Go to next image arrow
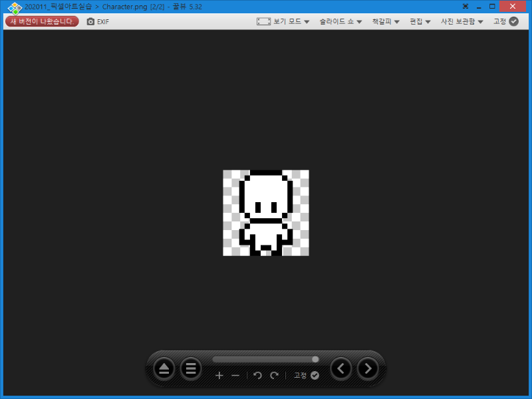This screenshot has width=532, height=399. coord(368,368)
